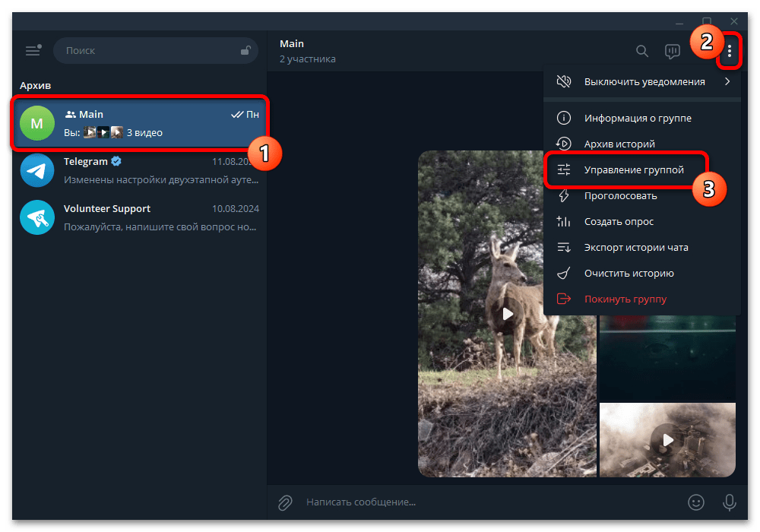Click the three-dot menu button
The height and width of the screenshot is (532, 760).
tap(729, 51)
